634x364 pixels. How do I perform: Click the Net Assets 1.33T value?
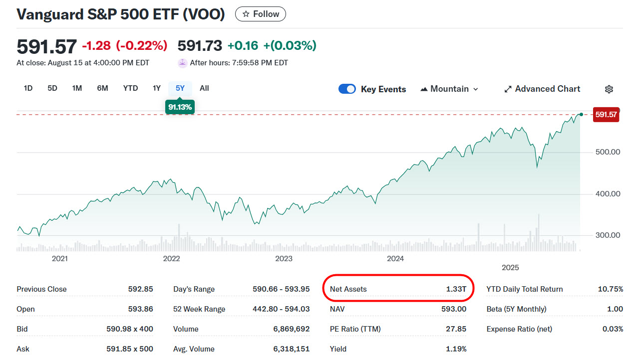(456, 289)
